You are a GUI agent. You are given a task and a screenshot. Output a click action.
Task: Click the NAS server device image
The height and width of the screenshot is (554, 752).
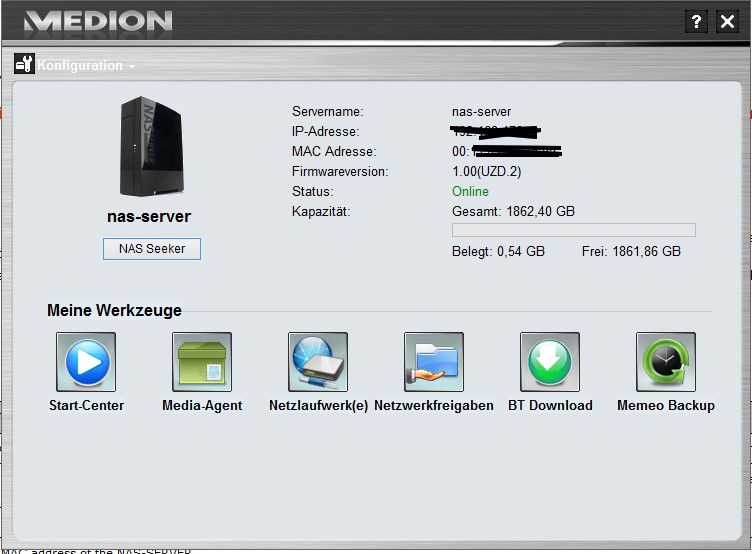point(152,147)
